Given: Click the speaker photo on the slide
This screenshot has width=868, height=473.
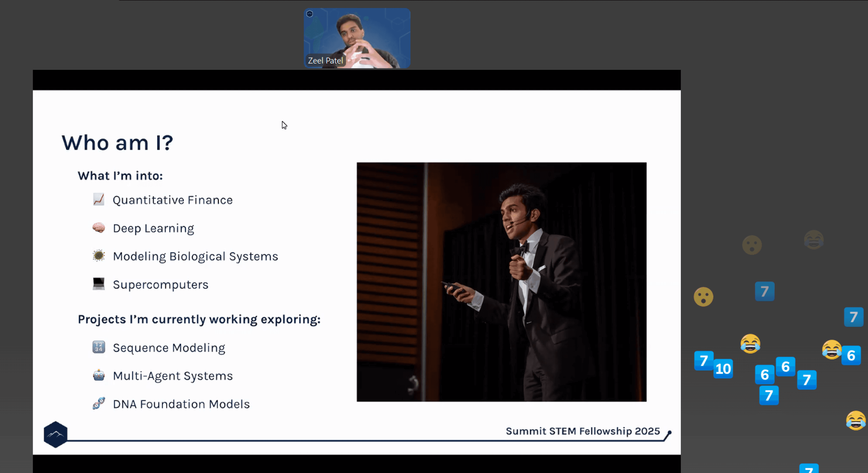Looking at the screenshot, I should point(501,282).
